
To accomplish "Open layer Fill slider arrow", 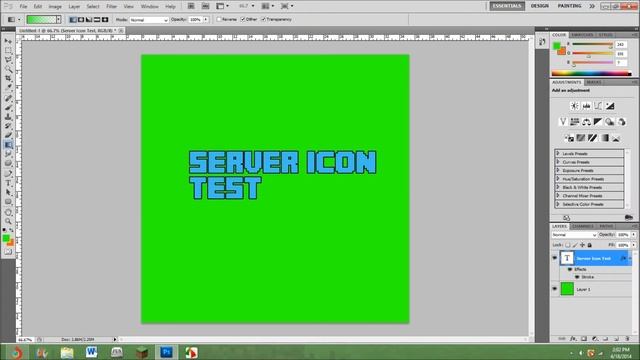I will pyautogui.click(x=633, y=245).
